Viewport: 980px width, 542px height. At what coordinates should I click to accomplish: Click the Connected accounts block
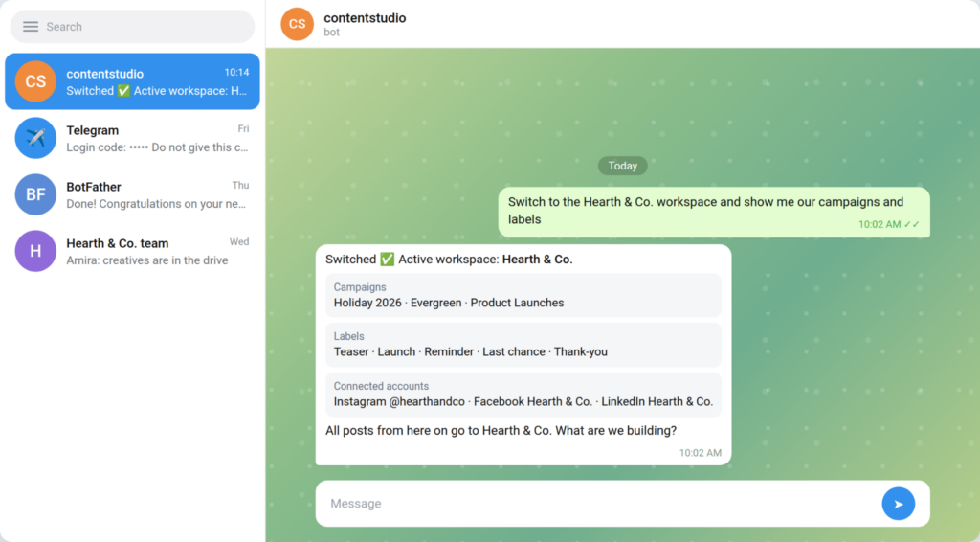pos(523,395)
